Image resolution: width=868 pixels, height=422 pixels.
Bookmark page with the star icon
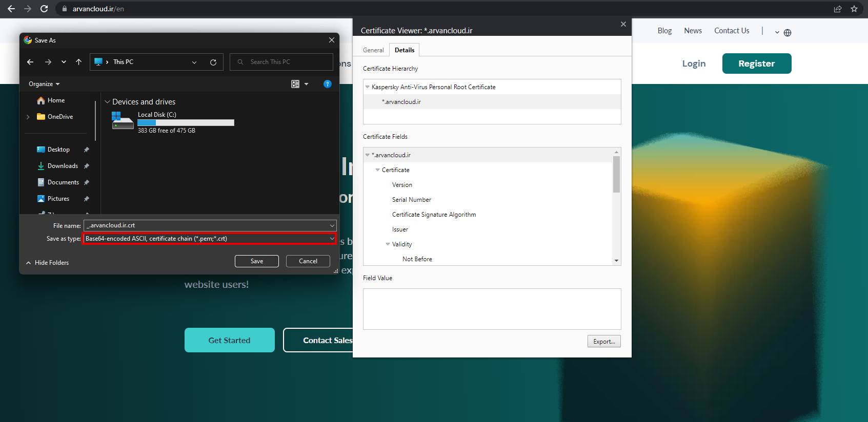click(x=854, y=9)
